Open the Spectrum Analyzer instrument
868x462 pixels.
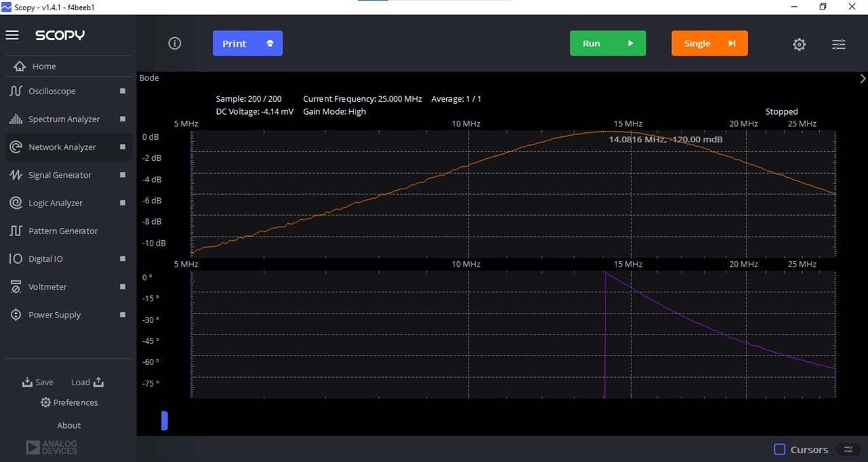64,119
